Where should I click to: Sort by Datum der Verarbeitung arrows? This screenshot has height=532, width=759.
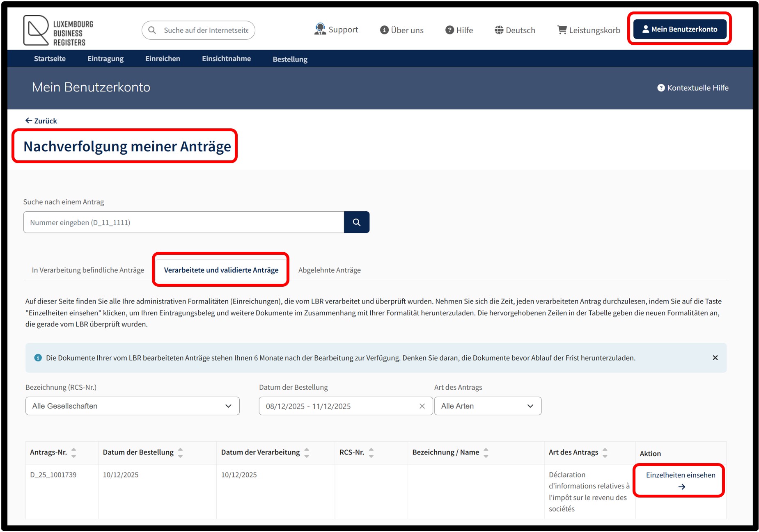(307, 452)
